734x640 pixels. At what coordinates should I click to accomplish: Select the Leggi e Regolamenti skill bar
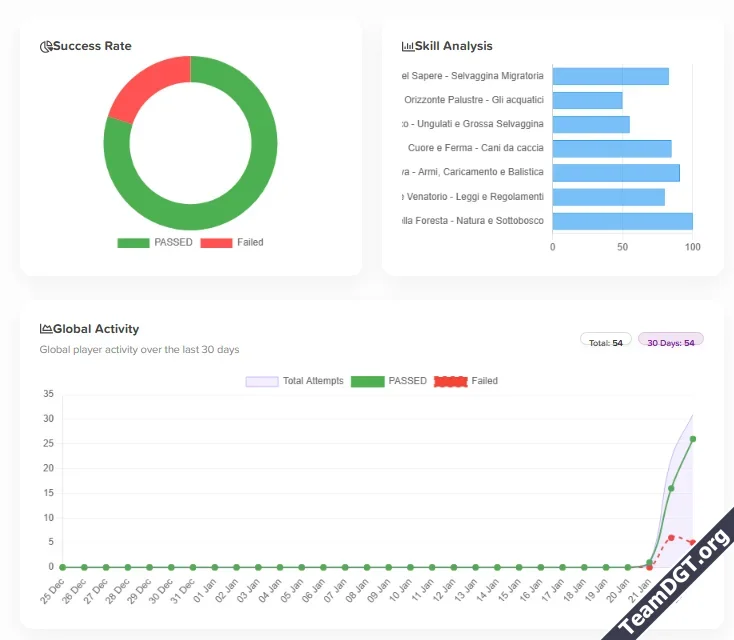[x=608, y=197]
